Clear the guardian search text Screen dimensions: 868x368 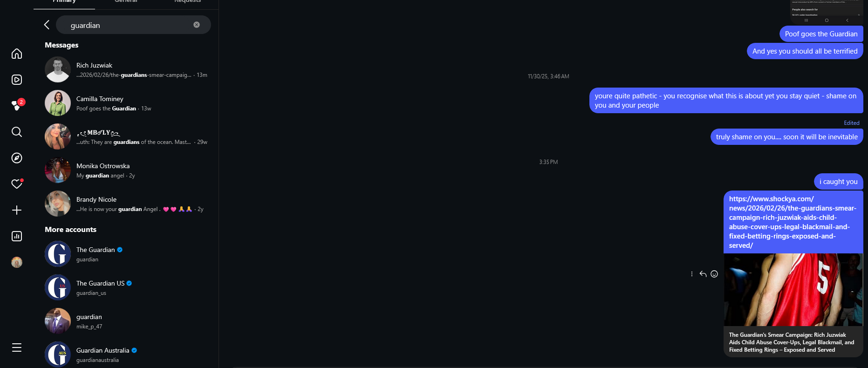pyautogui.click(x=197, y=25)
